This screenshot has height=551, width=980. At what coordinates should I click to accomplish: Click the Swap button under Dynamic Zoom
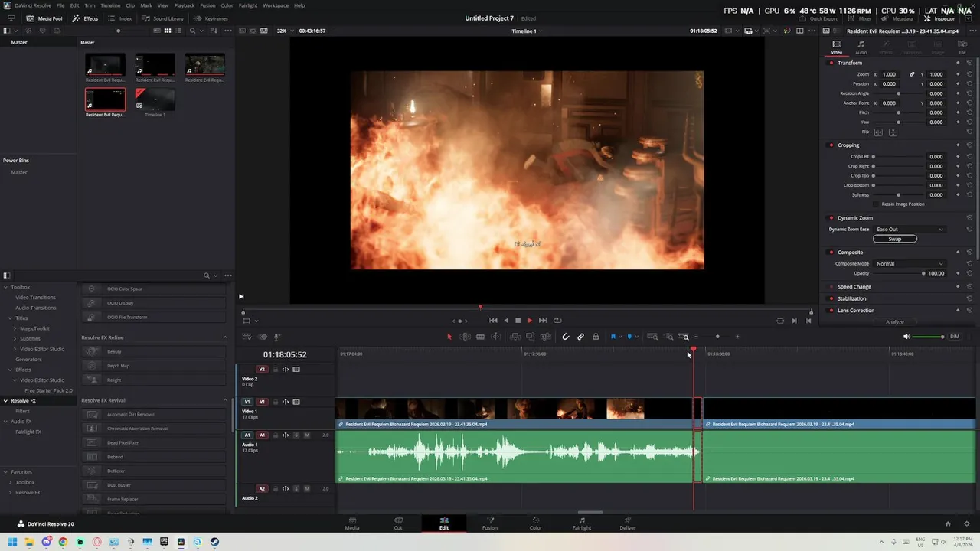895,239
